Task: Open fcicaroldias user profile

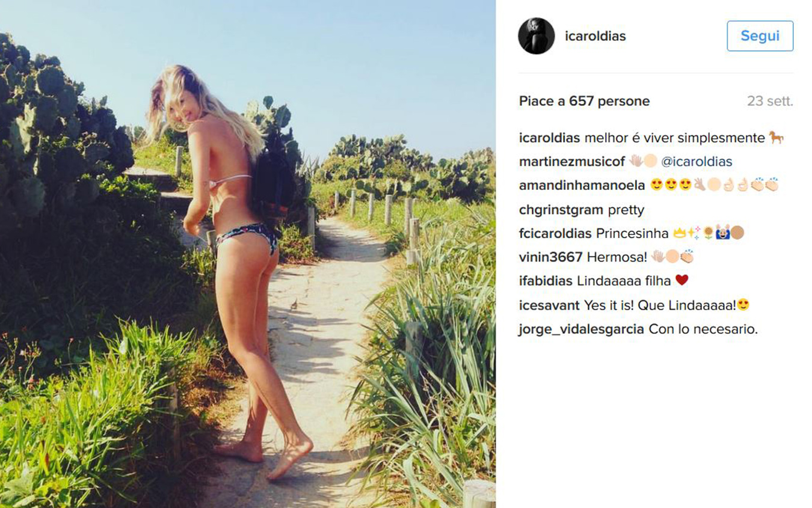Action: (556, 233)
